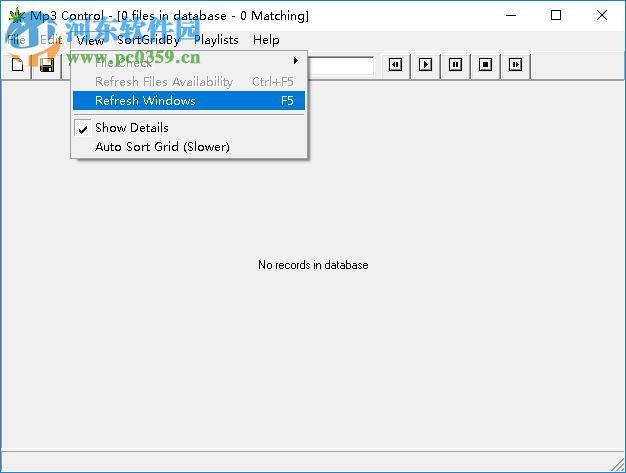Maximize the Mp3 Control window
626x473 pixels.
point(556,16)
